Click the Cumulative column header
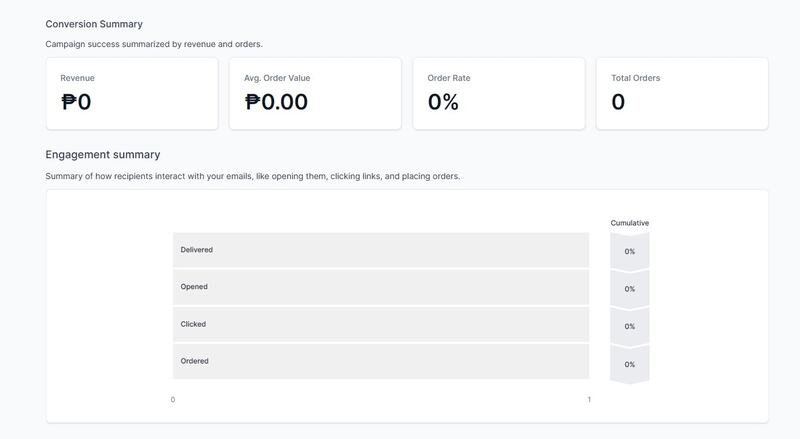 630,223
